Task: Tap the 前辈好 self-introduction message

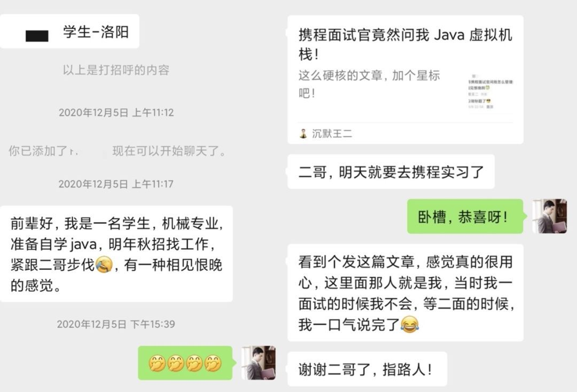Action: pyautogui.click(x=116, y=254)
